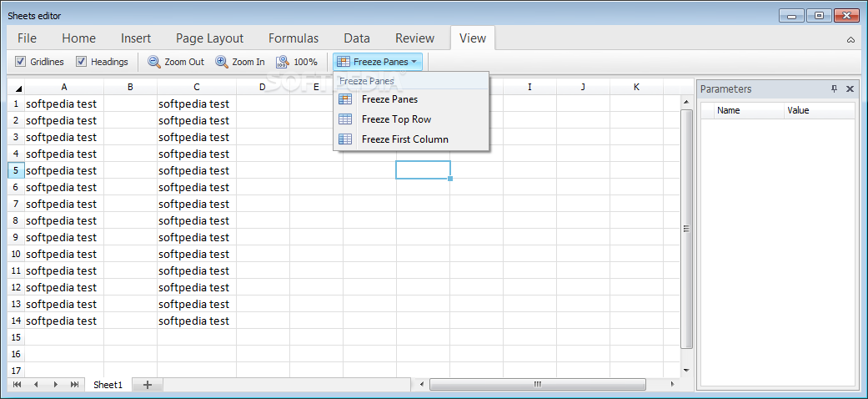
Task: Switch to the Formulas tab
Action: tap(294, 38)
